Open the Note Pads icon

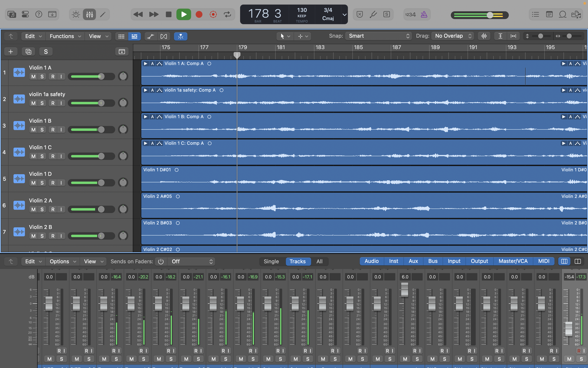(x=549, y=14)
